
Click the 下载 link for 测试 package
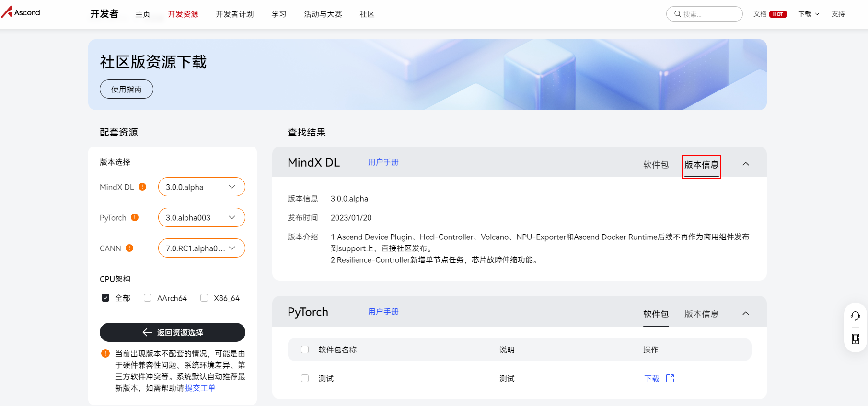[x=652, y=378]
